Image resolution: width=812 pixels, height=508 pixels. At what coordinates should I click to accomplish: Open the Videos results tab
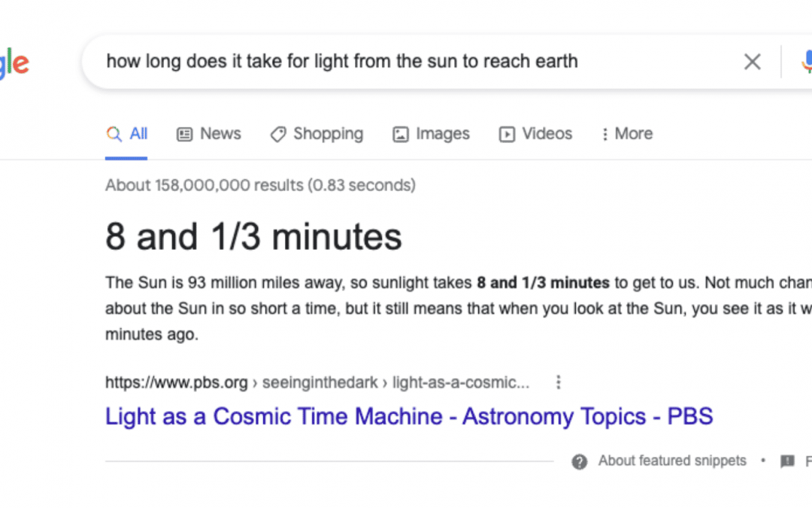pyautogui.click(x=547, y=133)
